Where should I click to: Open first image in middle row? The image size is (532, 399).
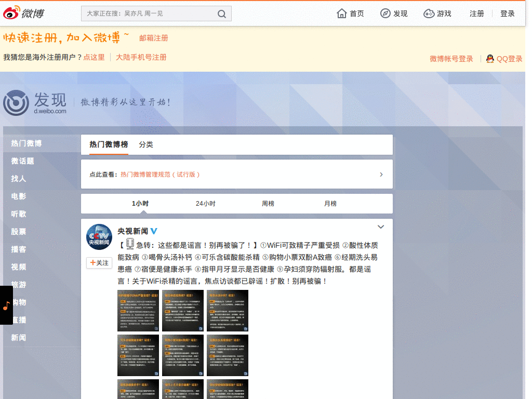point(138,355)
